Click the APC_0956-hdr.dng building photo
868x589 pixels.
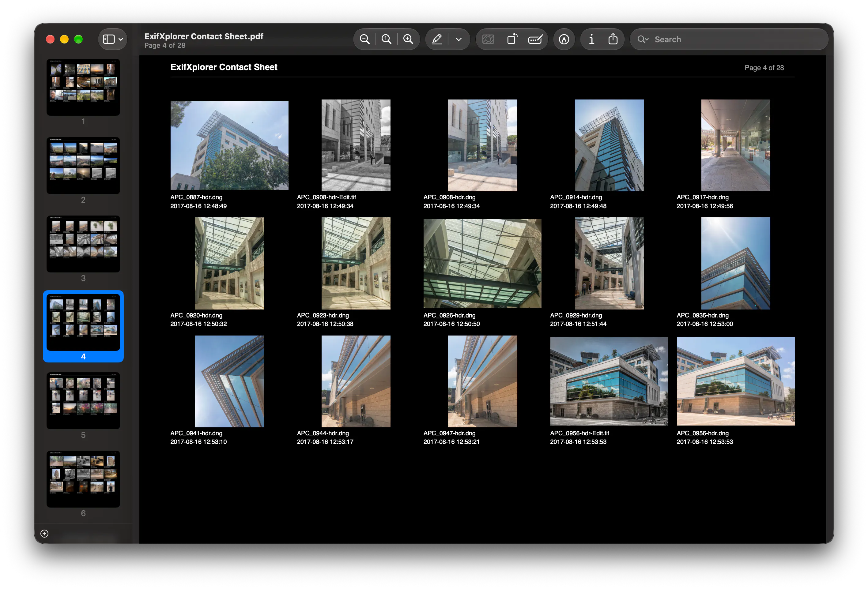(735, 381)
